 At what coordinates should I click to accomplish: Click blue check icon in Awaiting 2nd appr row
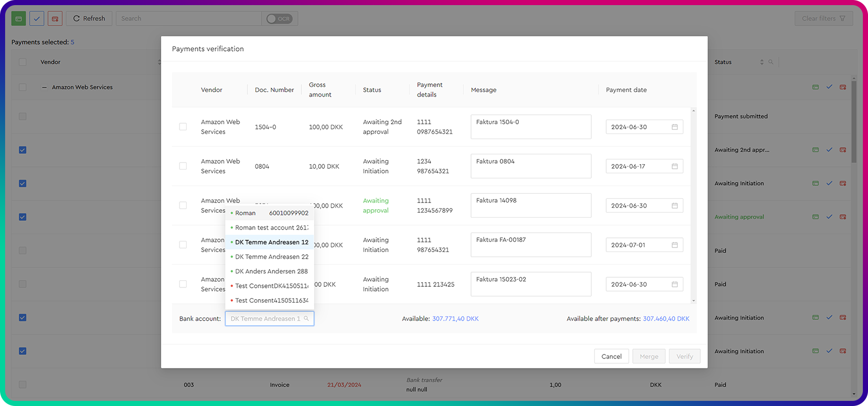[x=829, y=150]
